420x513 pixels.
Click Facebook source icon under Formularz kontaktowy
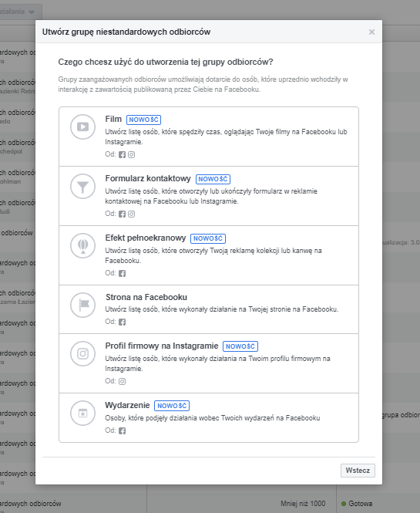pyautogui.click(x=122, y=214)
